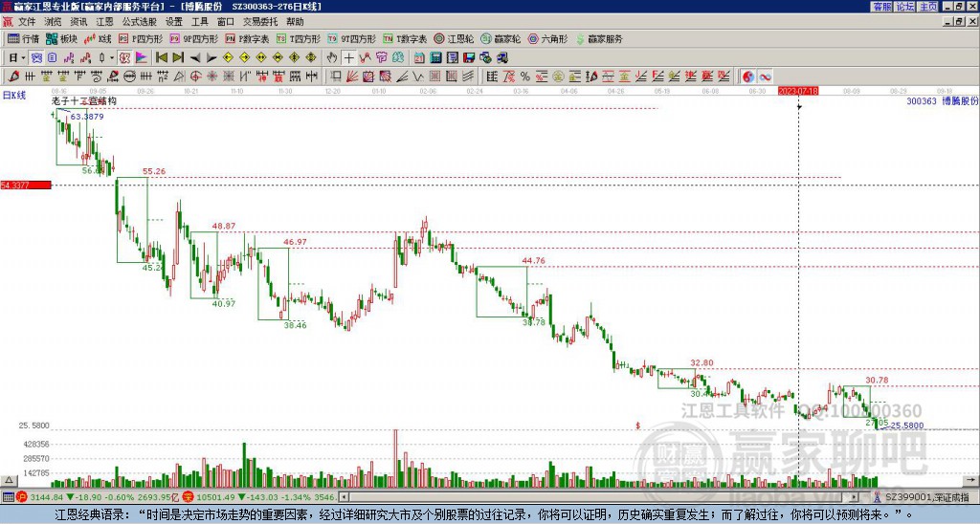Screen dimensions: 980x524
Task: Select the red fan lines tool
Action: point(352,76)
